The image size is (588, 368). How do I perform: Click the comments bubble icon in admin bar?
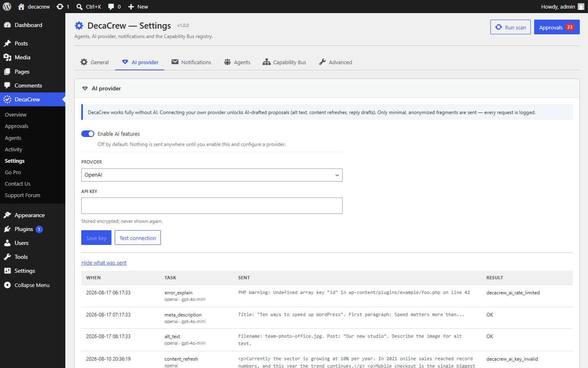tap(111, 7)
